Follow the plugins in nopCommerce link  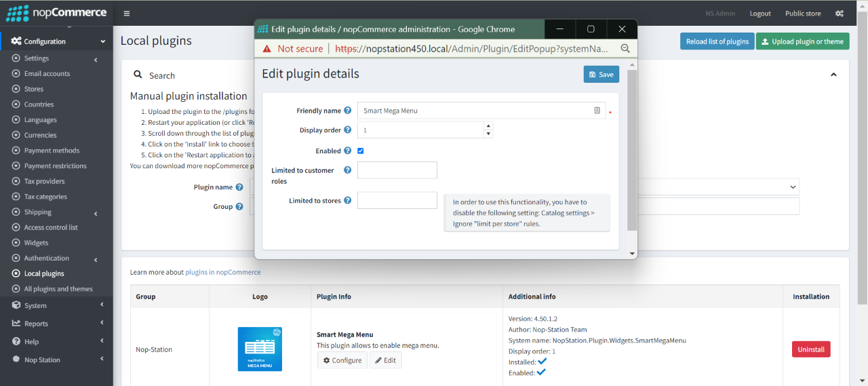[x=223, y=272]
